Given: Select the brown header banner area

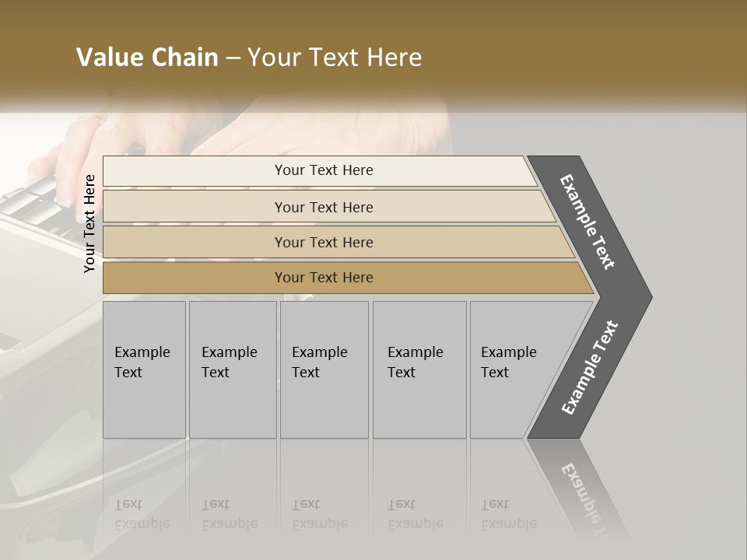Looking at the screenshot, I should pyautogui.click(x=373, y=52).
